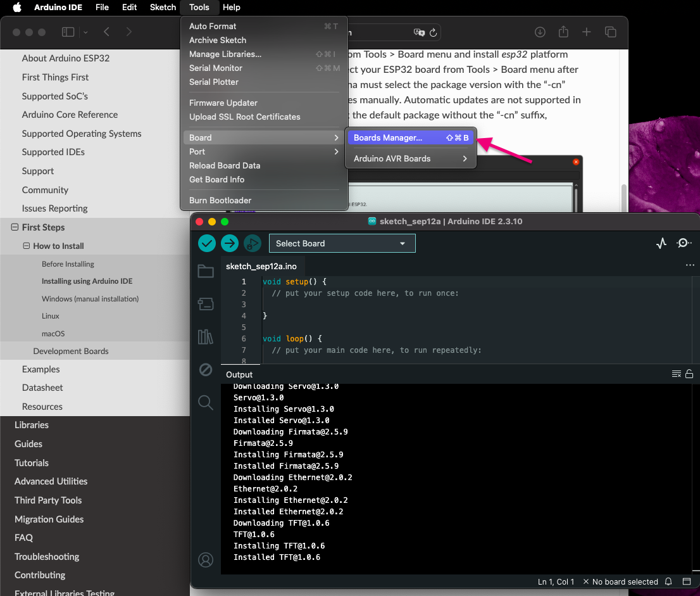Open the File menu in menu bar

(103, 7)
